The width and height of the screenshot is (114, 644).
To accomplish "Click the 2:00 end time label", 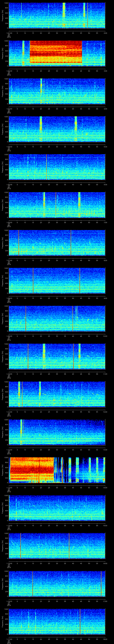I will 105,33.
